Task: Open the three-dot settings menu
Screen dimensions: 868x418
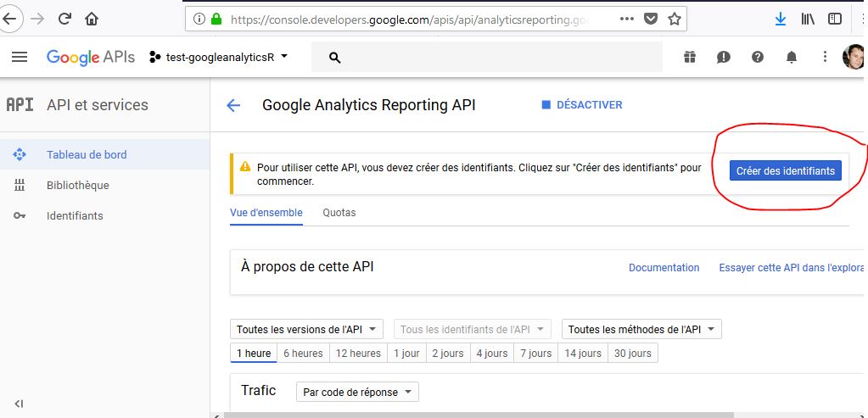Action: pyautogui.click(x=825, y=57)
